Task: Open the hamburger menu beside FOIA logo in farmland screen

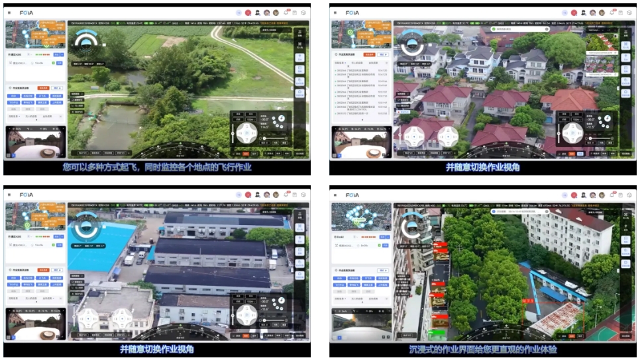Action: (x=9, y=13)
